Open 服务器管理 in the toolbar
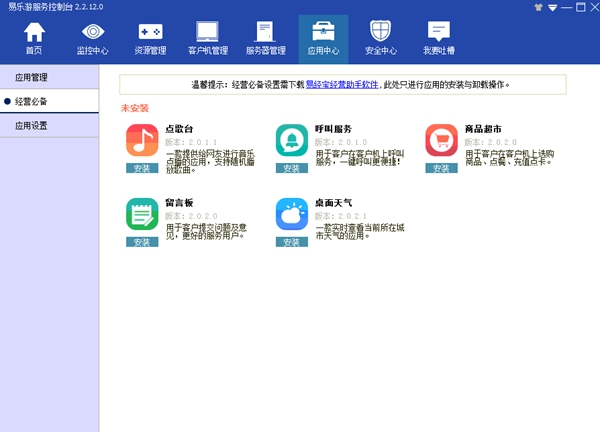The width and height of the screenshot is (600, 432). click(265, 38)
